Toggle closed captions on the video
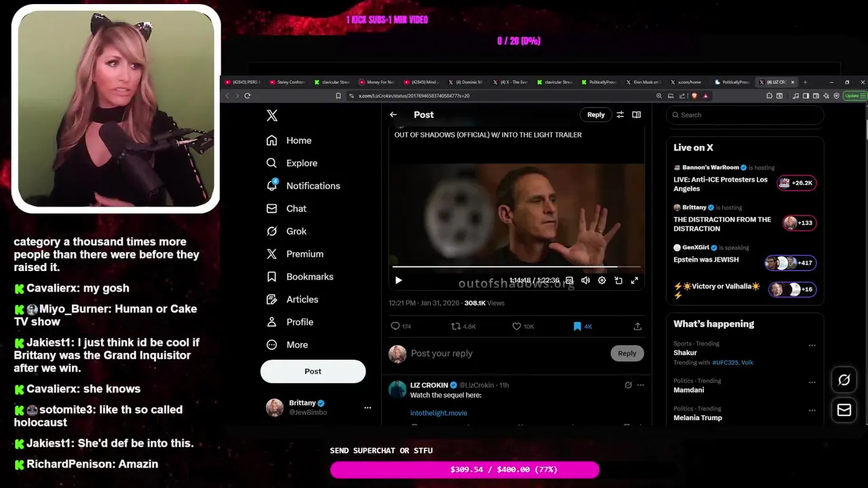 tap(570, 280)
